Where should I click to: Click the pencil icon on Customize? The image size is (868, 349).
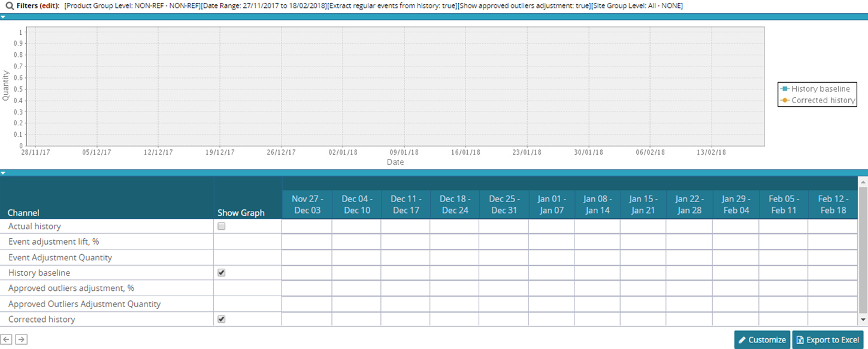pos(743,340)
